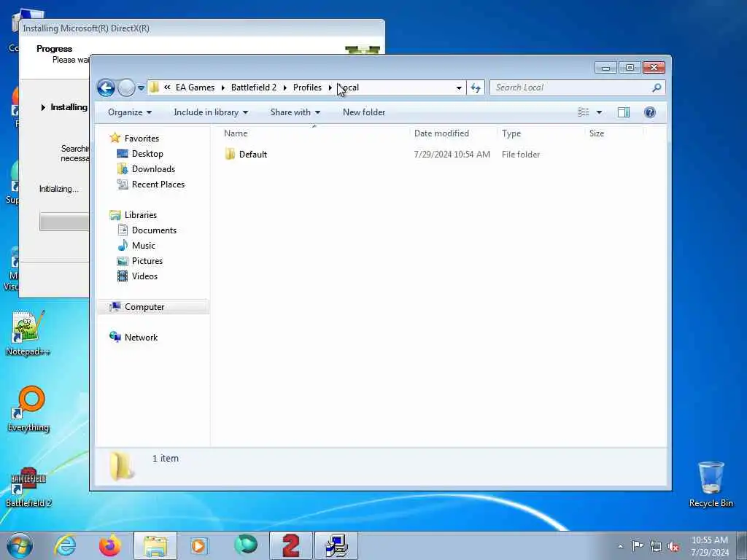Select Network in navigation pane
This screenshot has width=747, height=560.
pos(141,338)
